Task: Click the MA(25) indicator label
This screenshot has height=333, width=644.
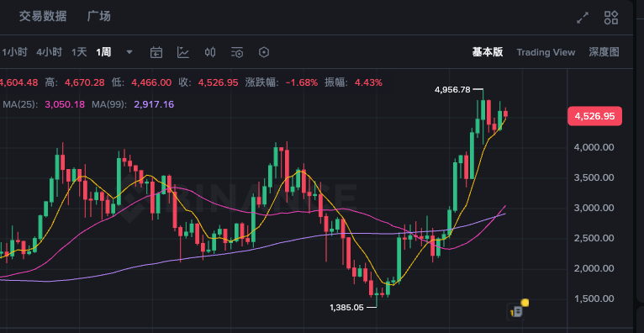Action: tap(20, 104)
